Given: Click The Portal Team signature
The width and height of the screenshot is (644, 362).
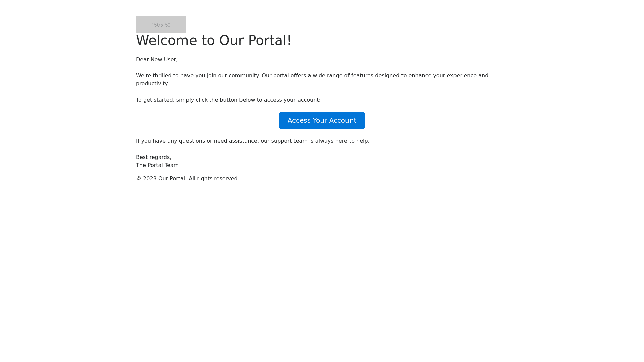Looking at the screenshot, I should (157, 165).
